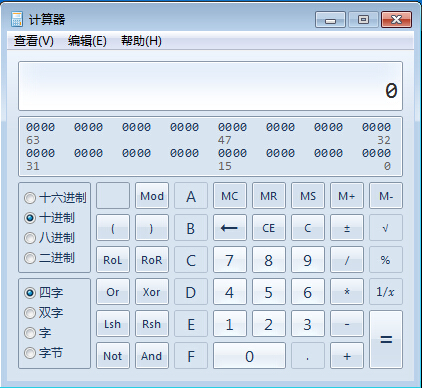Click the first bit group above 63

[x=40, y=127]
